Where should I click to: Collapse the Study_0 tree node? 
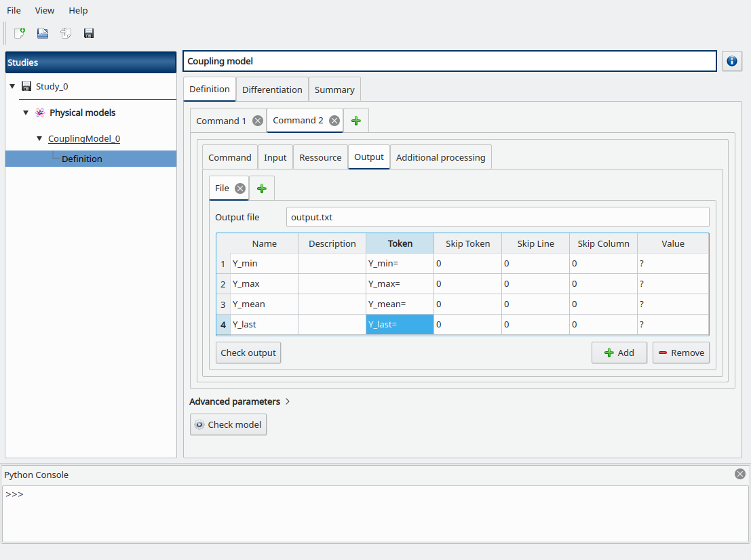(12, 86)
